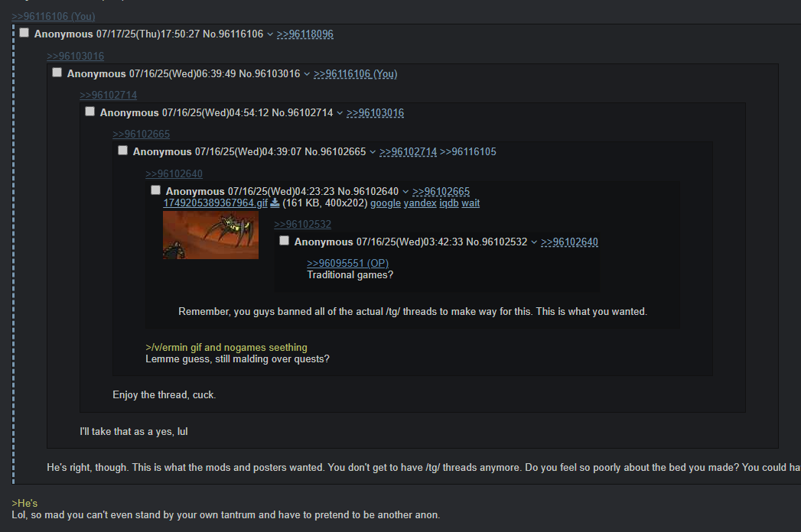This screenshot has width=801, height=532.
Task: Mark checkbox of post No.96102640
Action: tap(156, 190)
